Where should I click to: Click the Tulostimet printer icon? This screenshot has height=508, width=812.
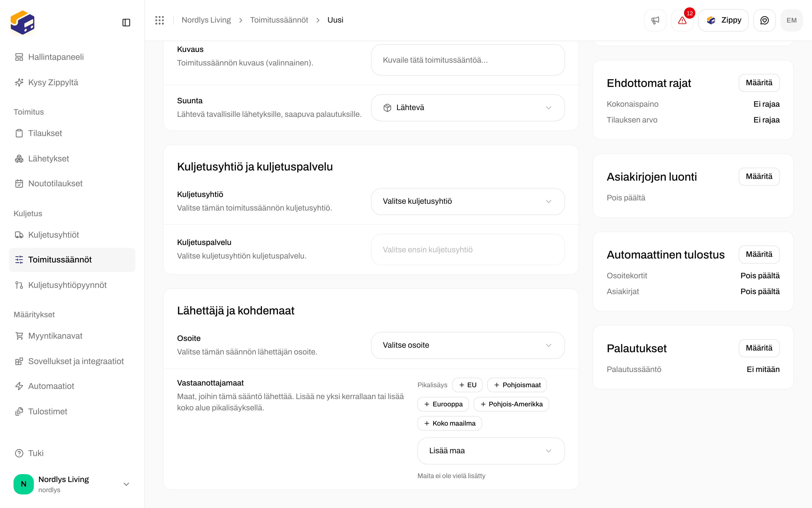point(19,411)
